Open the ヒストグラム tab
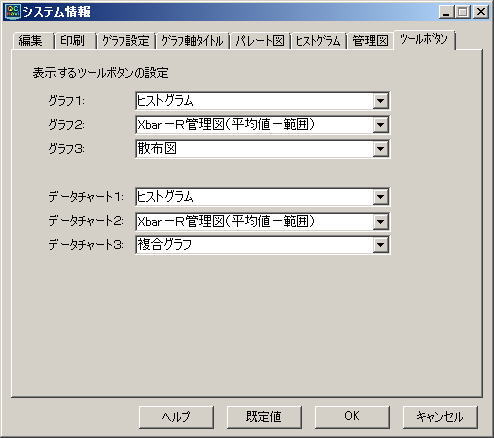This screenshot has width=494, height=438. pos(318,41)
